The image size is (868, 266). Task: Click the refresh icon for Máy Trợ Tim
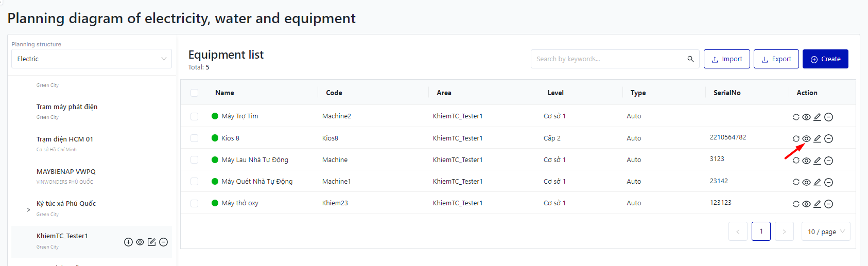(x=796, y=117)
